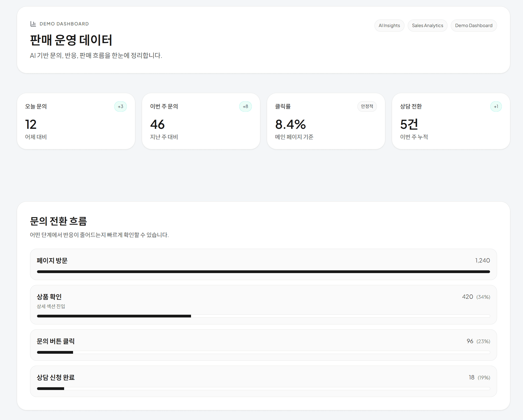Select the AI Insights filter chip
This screenshot has width=523, height=420.
pyautogui.click(x=389, y=25)
